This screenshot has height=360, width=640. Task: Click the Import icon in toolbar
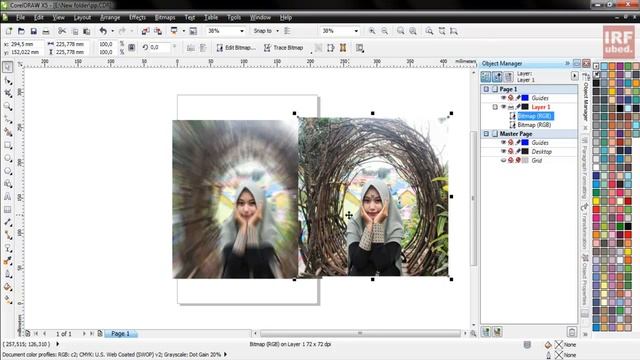click(x=145, y=31)
